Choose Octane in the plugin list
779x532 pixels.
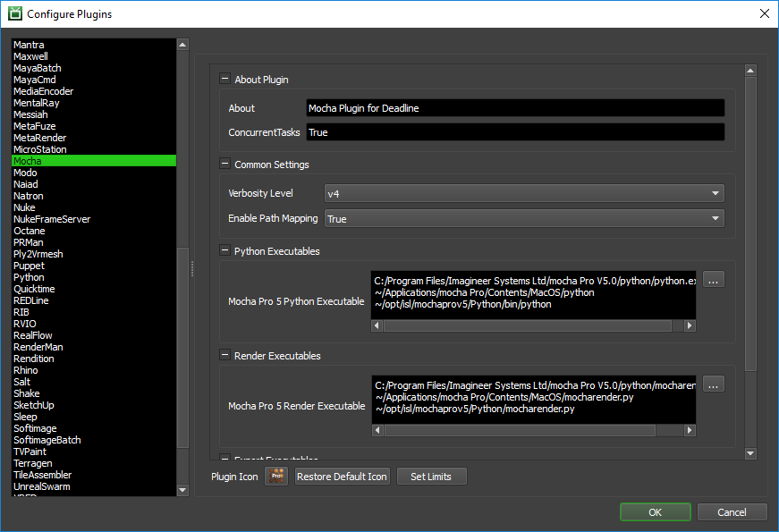point(29,231)
